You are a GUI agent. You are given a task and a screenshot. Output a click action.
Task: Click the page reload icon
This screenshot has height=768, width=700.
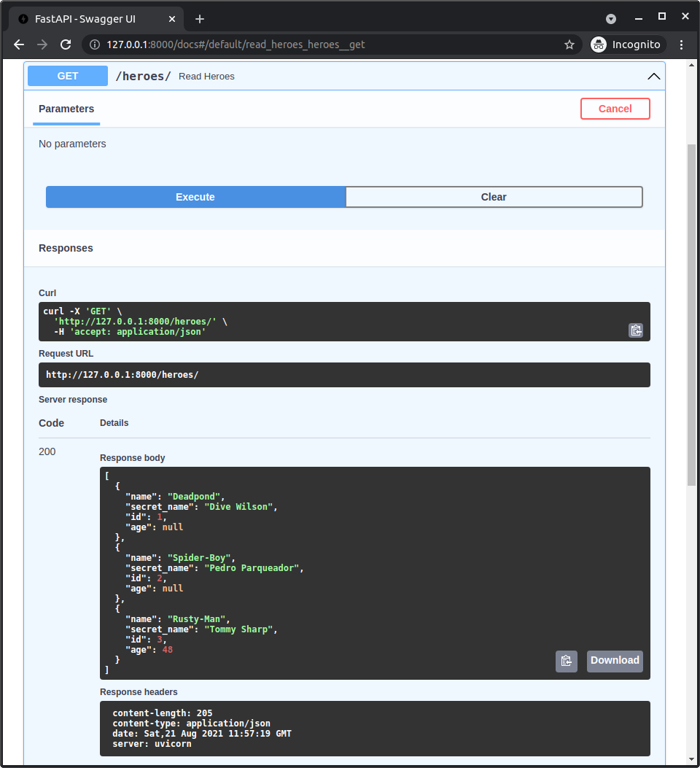(x=66, y=44)
